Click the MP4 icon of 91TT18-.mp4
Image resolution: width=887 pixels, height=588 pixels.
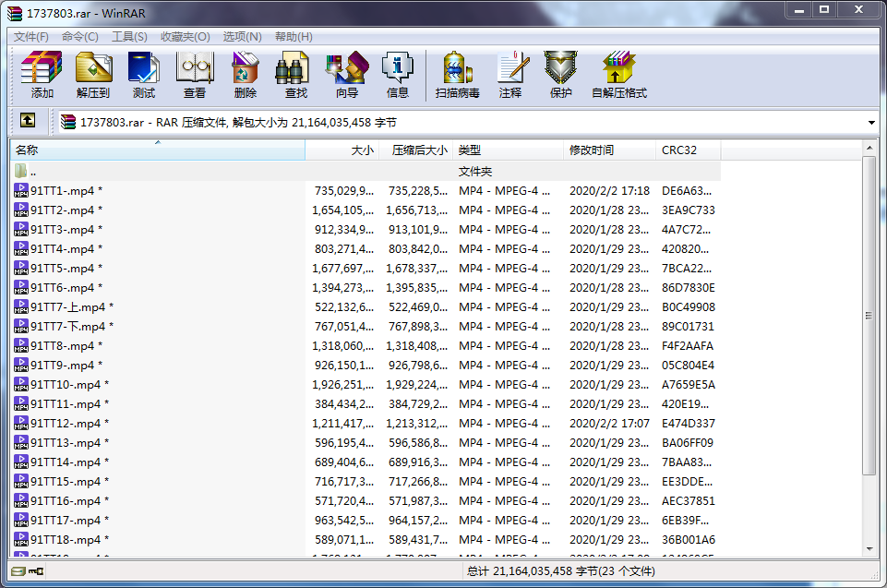click(x=21, y=539)
